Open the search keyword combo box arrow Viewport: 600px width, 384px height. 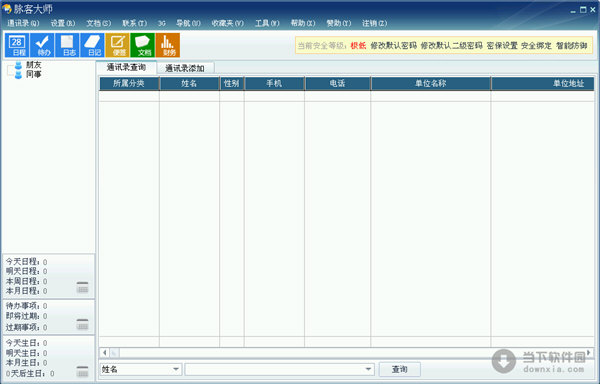368,369
